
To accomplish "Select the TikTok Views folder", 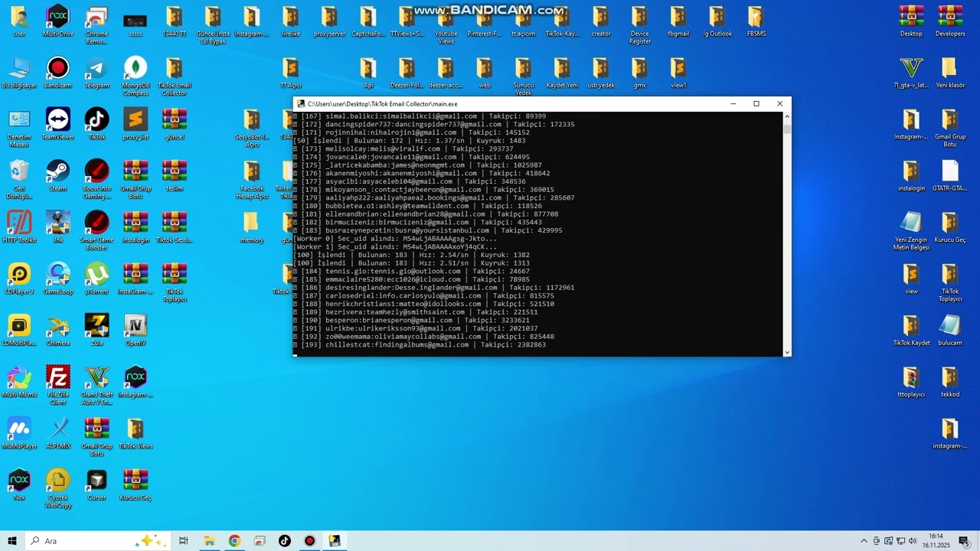I will coord(136,433).
